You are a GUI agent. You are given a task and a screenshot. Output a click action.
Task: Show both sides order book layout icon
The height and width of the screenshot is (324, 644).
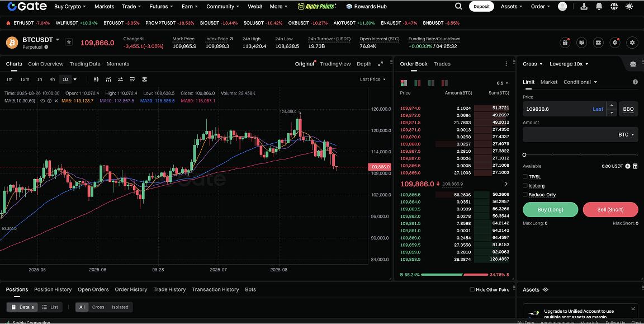(404, 83)
